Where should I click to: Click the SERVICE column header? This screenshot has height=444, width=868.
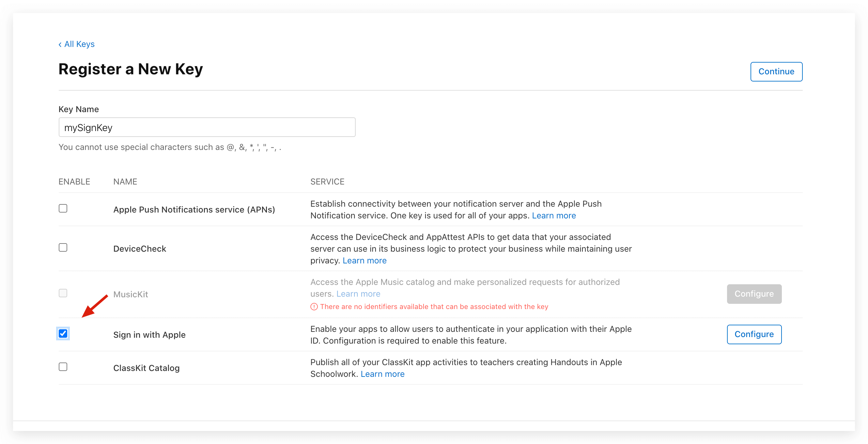(x=327, y=182)
